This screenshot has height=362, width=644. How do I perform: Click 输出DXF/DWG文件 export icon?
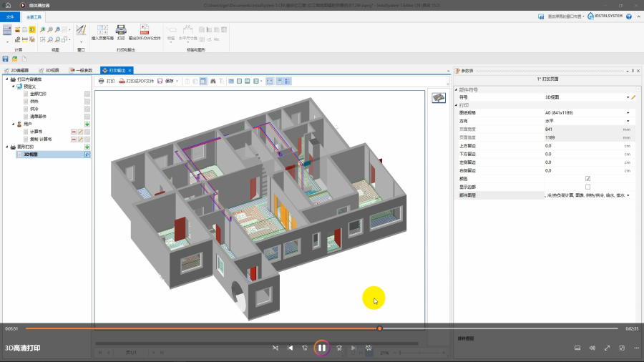pos(144,31)
